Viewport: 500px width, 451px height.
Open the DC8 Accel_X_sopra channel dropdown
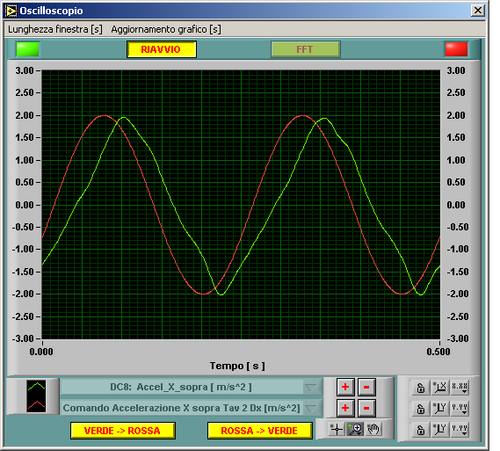click(x=311, y=387)
